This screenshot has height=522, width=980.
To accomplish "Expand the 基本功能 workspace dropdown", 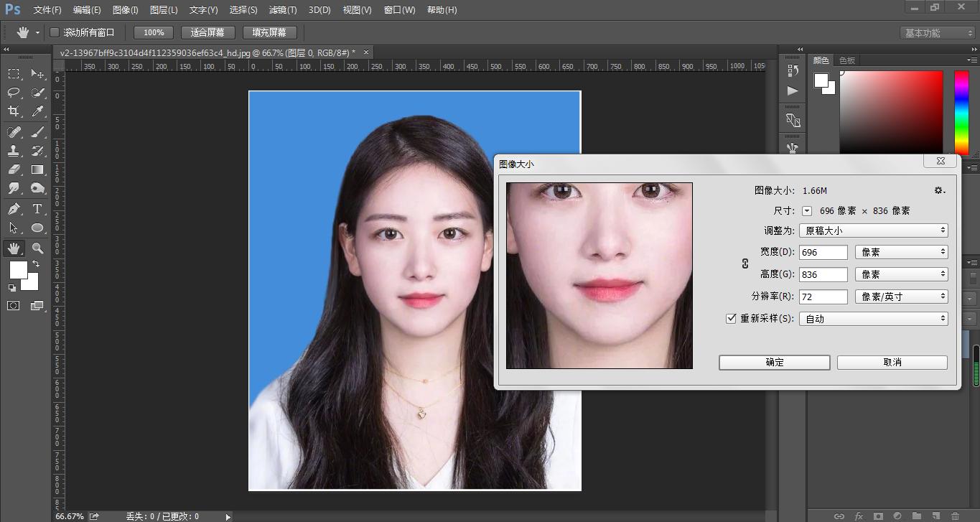I will pyautogui.click(x=937, y=33).
